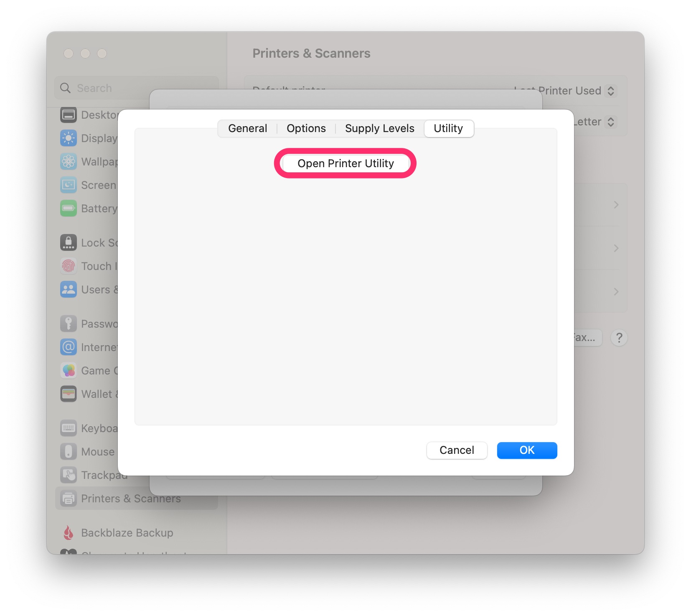Cancel the printer options dialog

pos(457,450)
